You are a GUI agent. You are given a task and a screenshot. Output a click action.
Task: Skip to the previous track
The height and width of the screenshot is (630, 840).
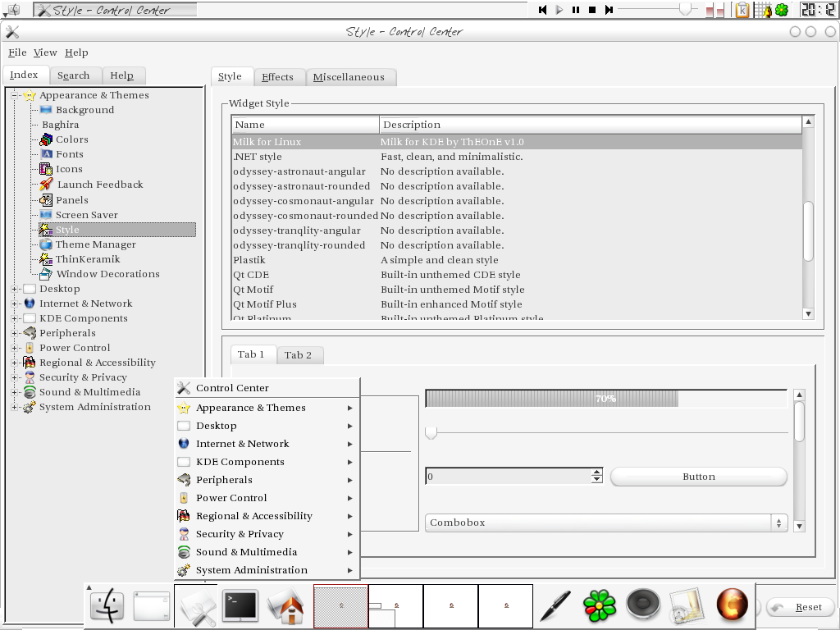click(543, 10)
